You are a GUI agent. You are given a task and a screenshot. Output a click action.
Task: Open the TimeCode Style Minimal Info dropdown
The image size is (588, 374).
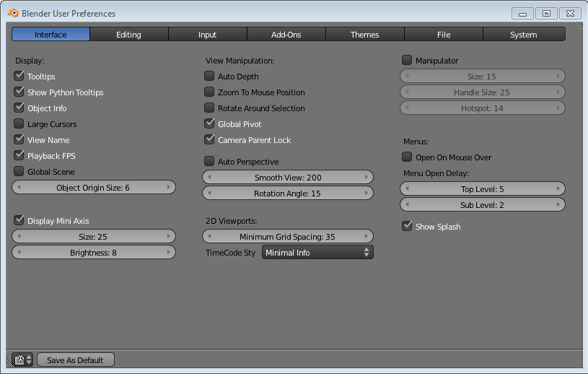(x=317, y=253)
